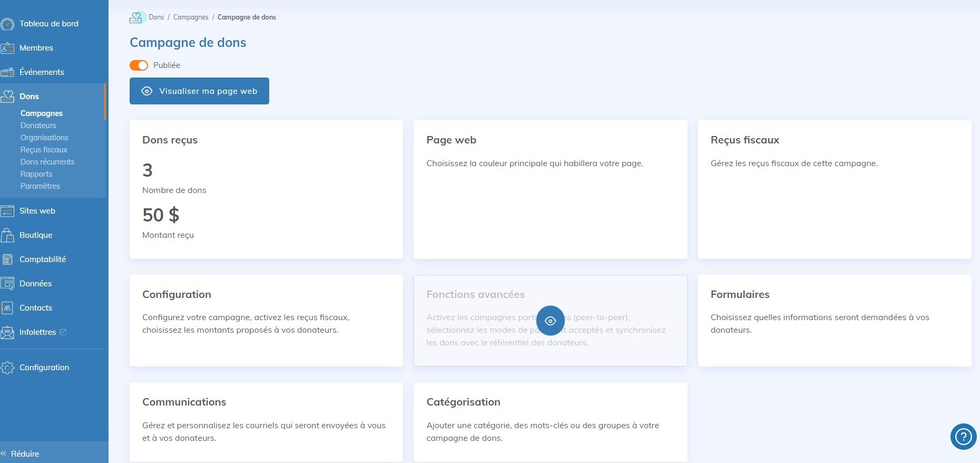
Task: Open the Formulaires card
Action: (835, 321)
